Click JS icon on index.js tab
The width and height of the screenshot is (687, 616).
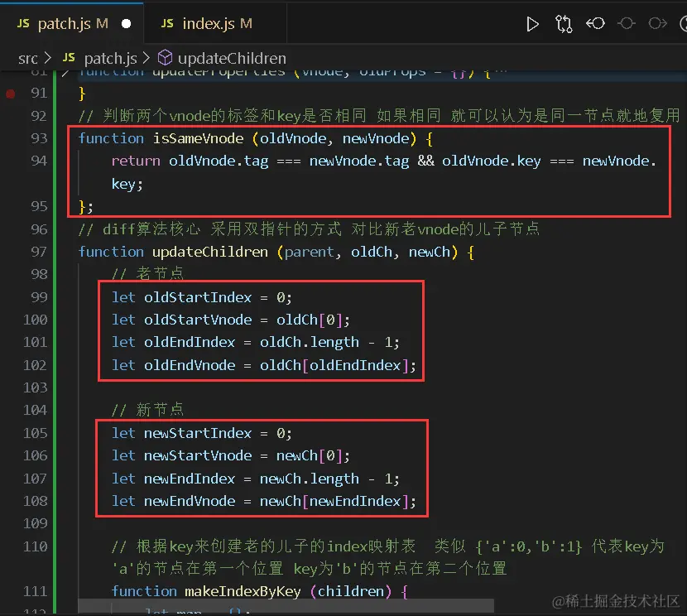(x=167, y=23)
